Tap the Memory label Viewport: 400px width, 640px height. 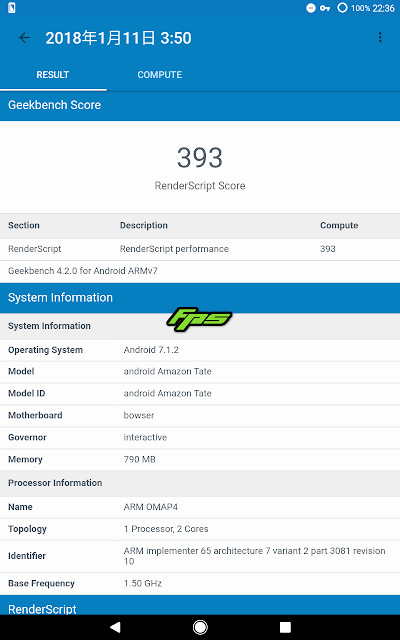click(25, 460)
